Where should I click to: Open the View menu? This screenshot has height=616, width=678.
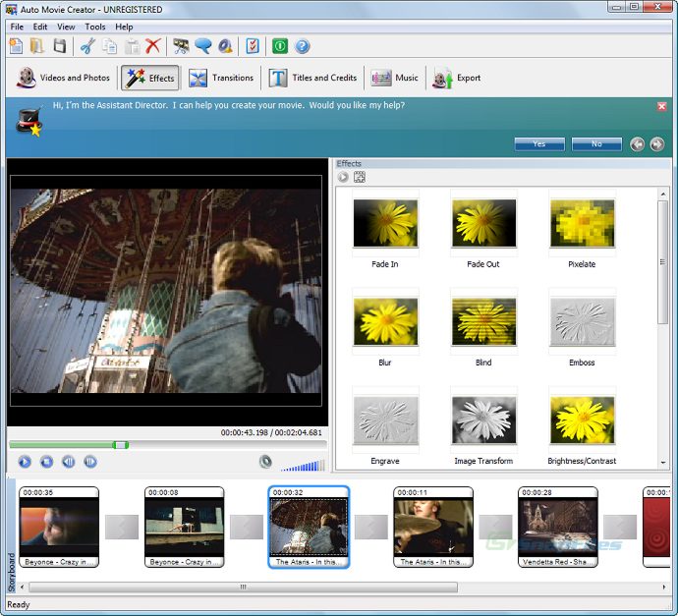(x=66, y=27)
